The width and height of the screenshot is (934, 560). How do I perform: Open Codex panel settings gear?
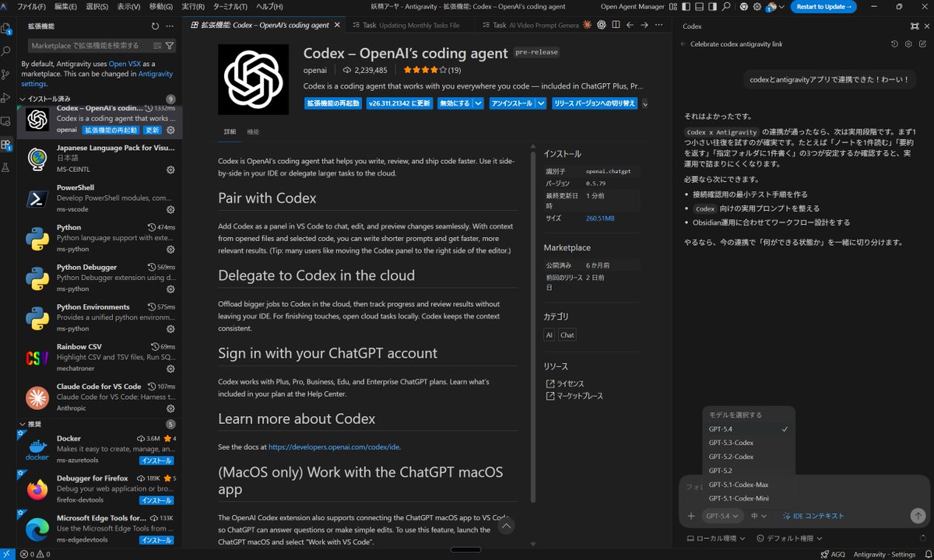[x=908, y=44]
